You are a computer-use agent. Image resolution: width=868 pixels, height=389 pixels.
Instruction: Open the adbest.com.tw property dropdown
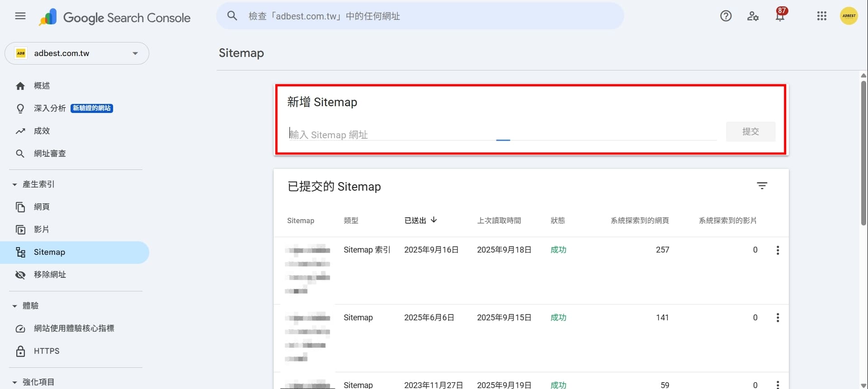(x=77, y=53)
